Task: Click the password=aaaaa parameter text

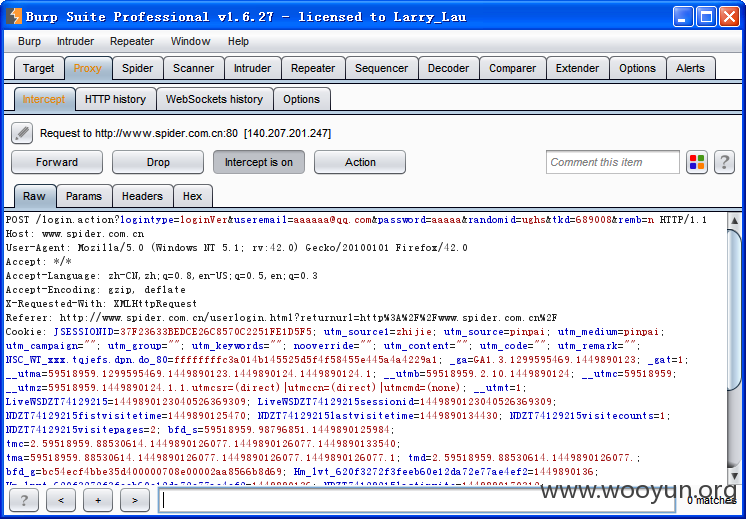Action: tap(420, 220)
